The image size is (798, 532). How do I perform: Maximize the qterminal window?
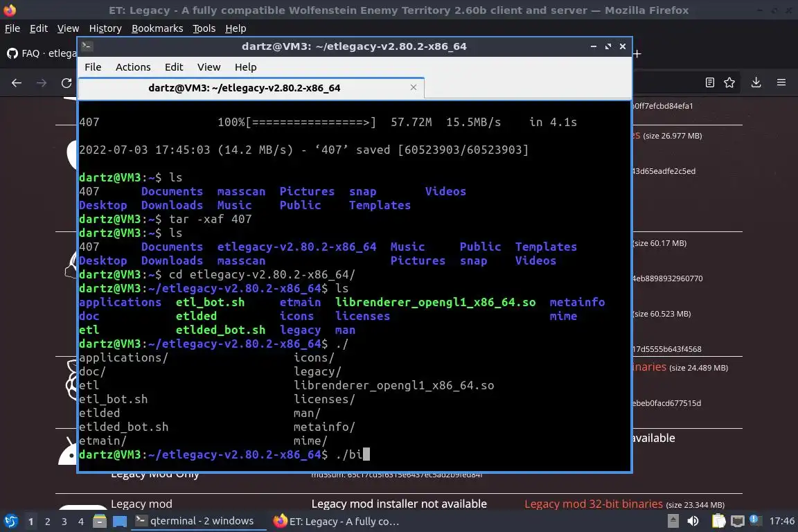[x=608, y=46]
